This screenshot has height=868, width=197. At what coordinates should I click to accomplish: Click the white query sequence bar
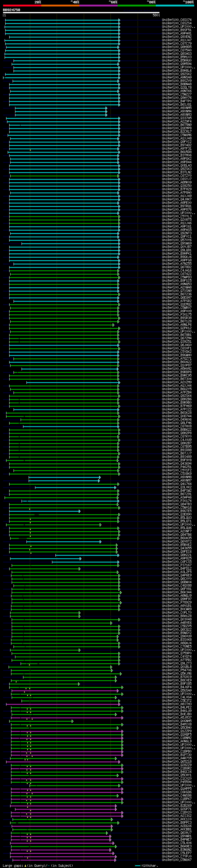click(x=81, y=13)
